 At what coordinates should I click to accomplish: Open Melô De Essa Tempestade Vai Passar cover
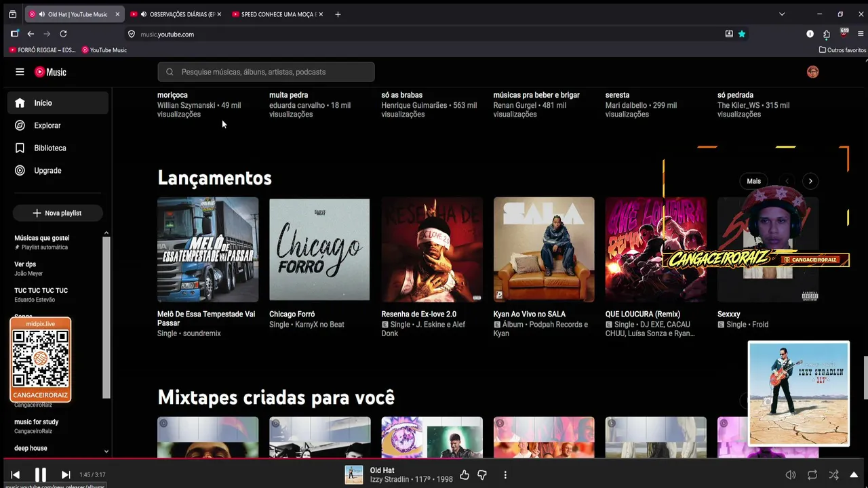point(208,249)
